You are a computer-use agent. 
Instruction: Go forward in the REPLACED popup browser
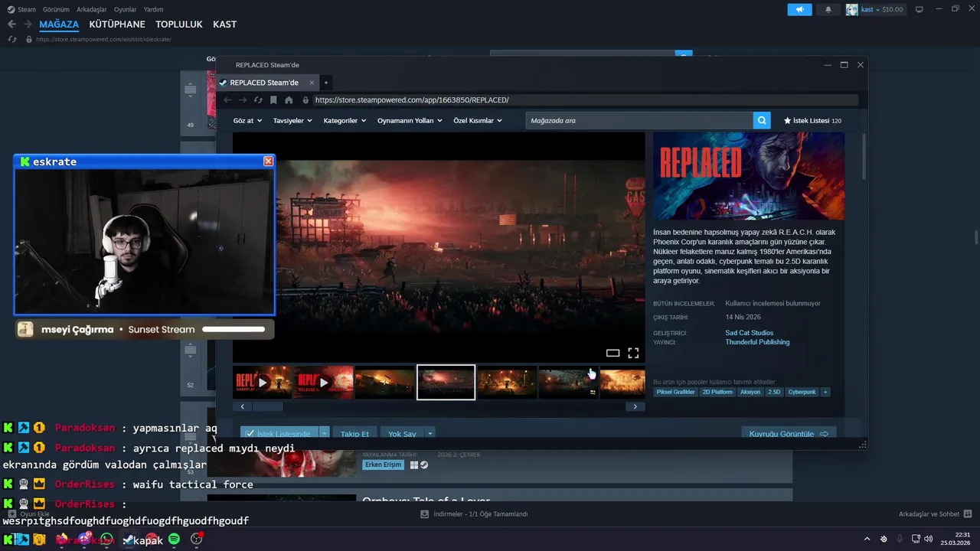pyautogui.click(x=243, y=100)
